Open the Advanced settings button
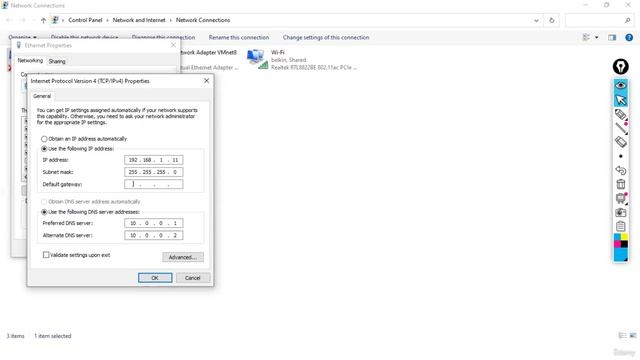The image size is (640, 360). pos(183,257)
